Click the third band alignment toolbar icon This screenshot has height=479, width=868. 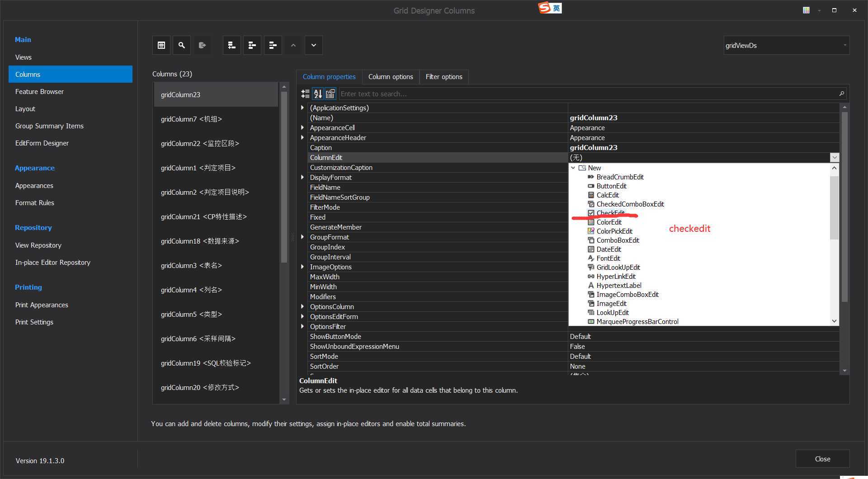pos(273,45)
